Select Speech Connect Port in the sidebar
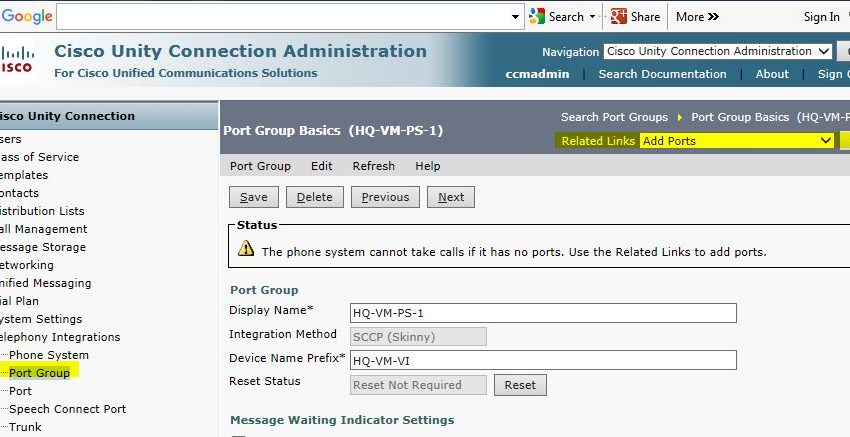The width and height of the screenshot is (850, 437). [67, 409]
